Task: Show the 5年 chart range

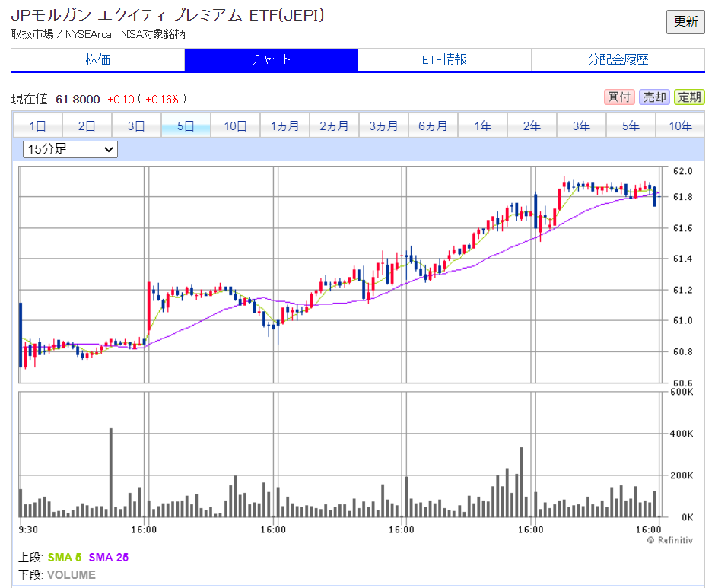Action: click(x=631, y=126)
